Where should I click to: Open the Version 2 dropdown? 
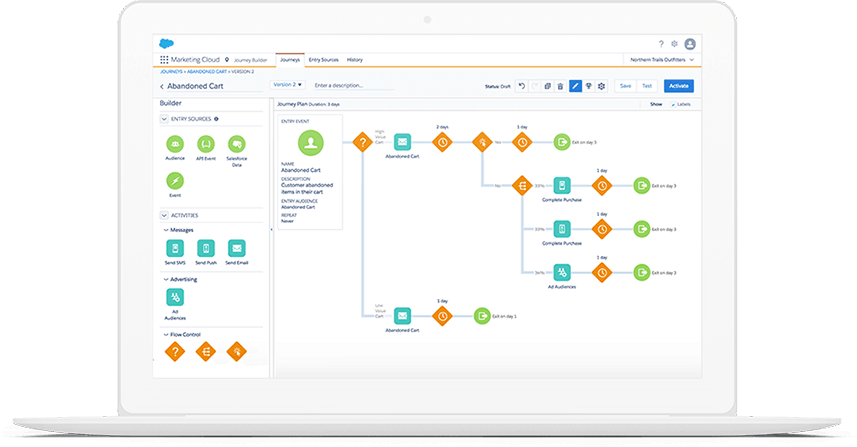click(287, 85)
